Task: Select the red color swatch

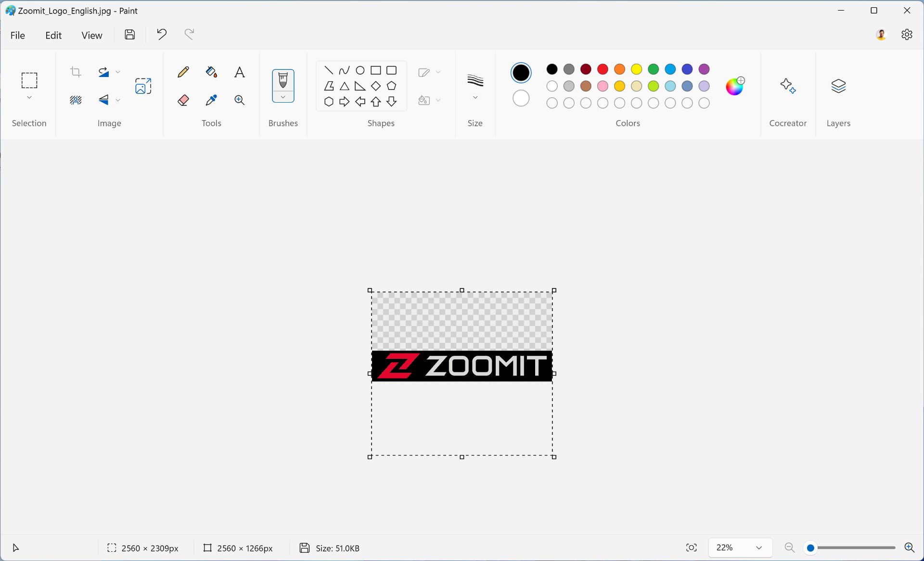Action: tap(603, 69)
